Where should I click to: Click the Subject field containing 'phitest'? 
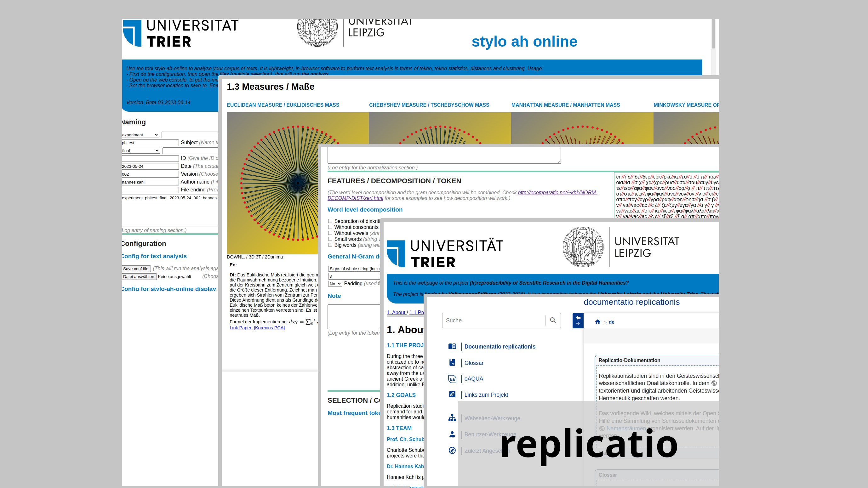(x=150, y=143)
